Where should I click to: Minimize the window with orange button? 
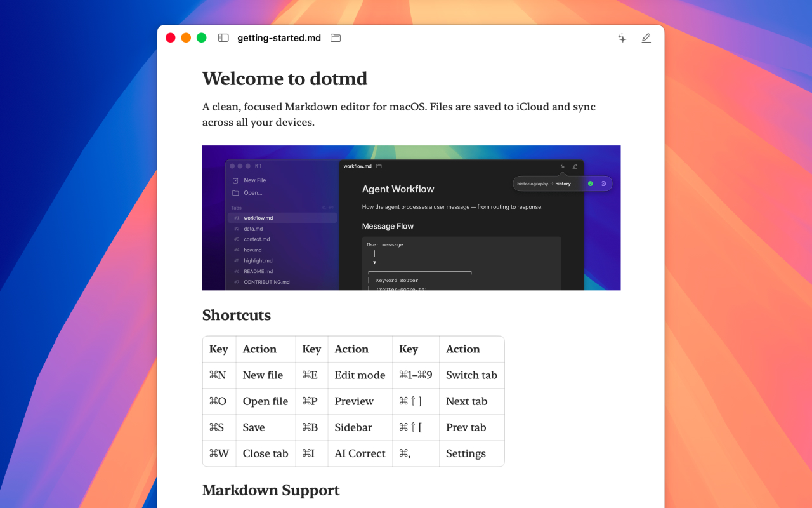tap(186, 38)
